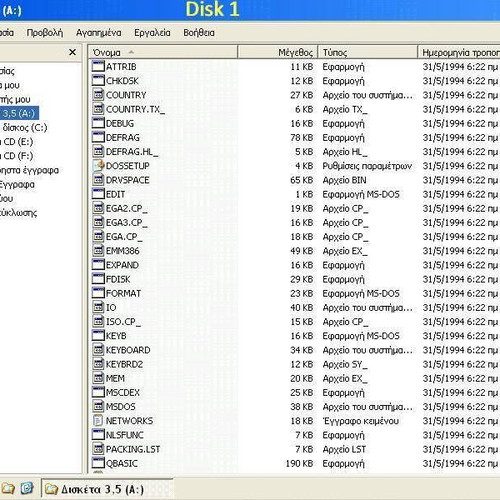
Task: Click the MSDOS system file icon
Action: tap(98, 406)
